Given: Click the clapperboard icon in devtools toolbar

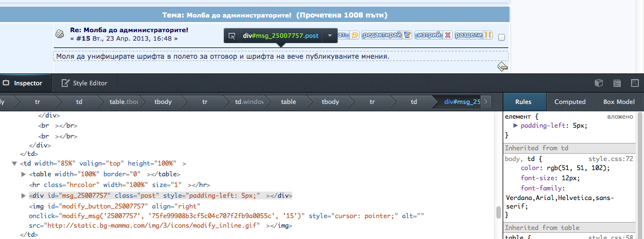Looking at the screenshot, I should click(x=617, y=83).
